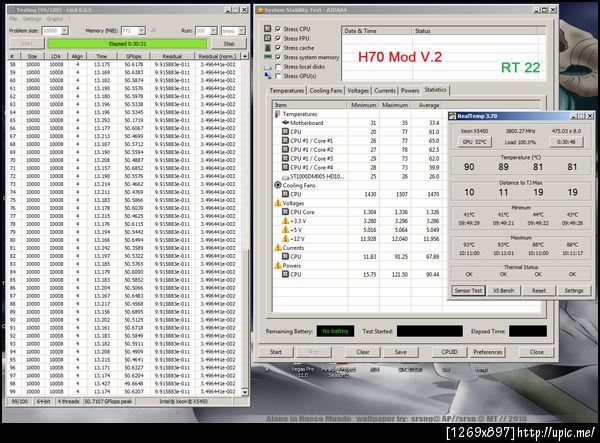Click the Reset button in RealTemp
Viewport: 600px width, 443px height.
pos(538,291)
